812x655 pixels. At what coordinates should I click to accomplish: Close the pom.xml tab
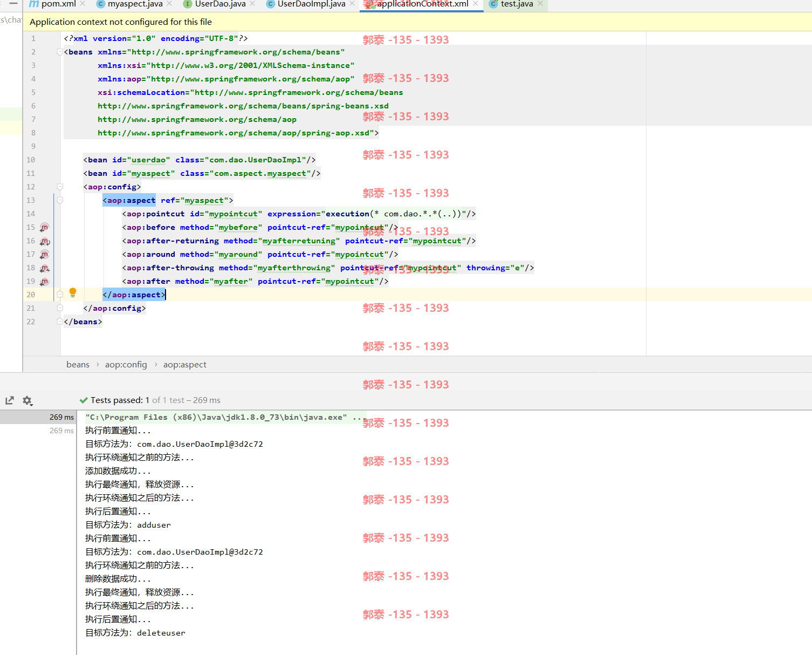pyautogui.click(x=83, y=4)
